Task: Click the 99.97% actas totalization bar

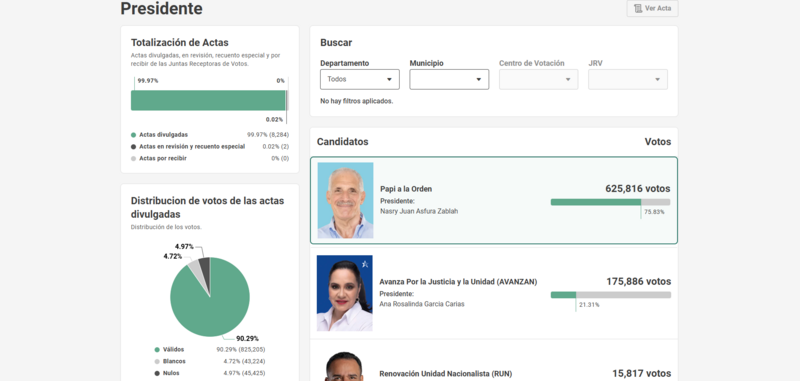Action: pos(209,100)
